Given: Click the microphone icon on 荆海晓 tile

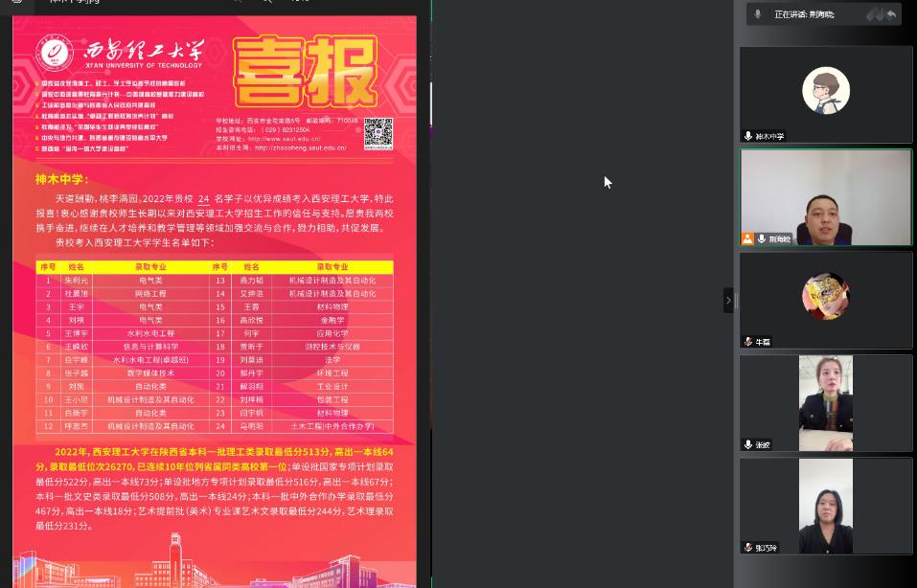Looking at the screenshot, I should pyautogui.click(x=761, y=238).
